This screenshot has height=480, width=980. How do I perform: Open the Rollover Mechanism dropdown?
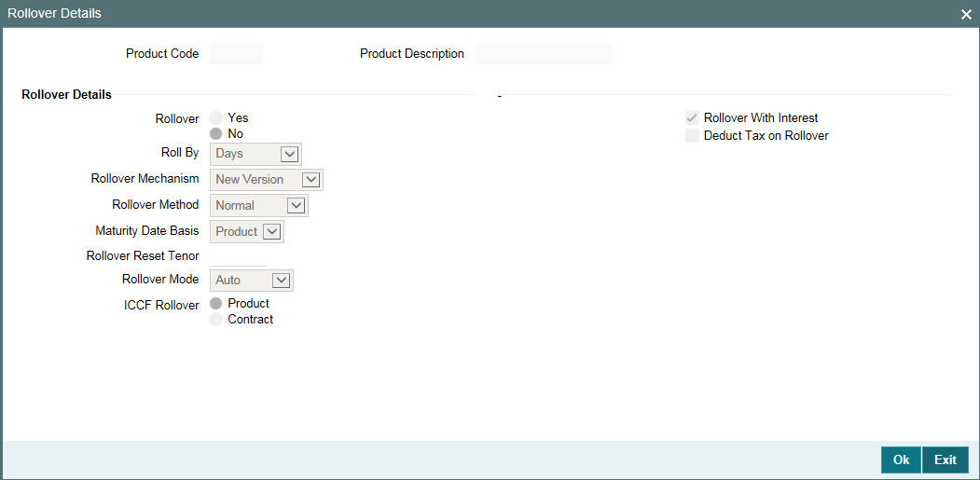click(267, 179)
